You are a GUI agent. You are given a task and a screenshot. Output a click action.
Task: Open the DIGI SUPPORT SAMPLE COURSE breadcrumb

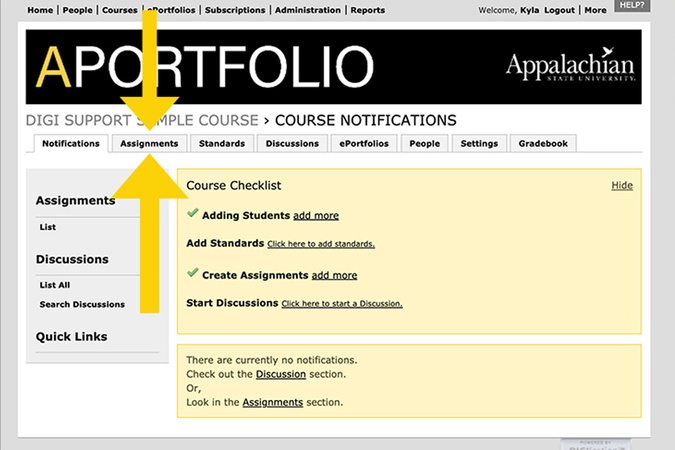[x=142, y=120]
